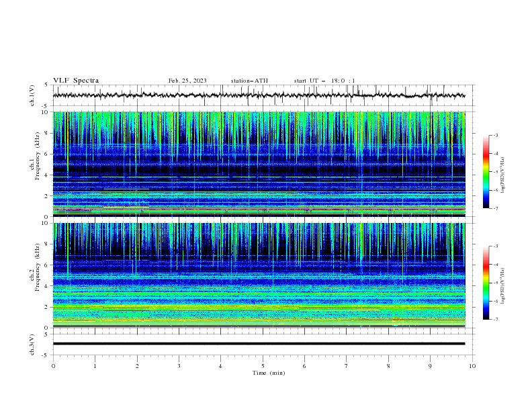Click time axis tick label "3"
532x411 pixels.
[179, 366]
